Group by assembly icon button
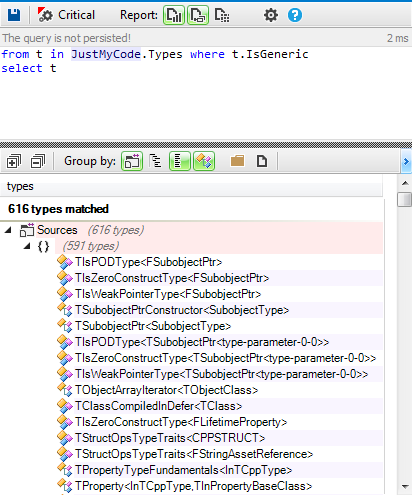The image size is (412, 495). 132,161
